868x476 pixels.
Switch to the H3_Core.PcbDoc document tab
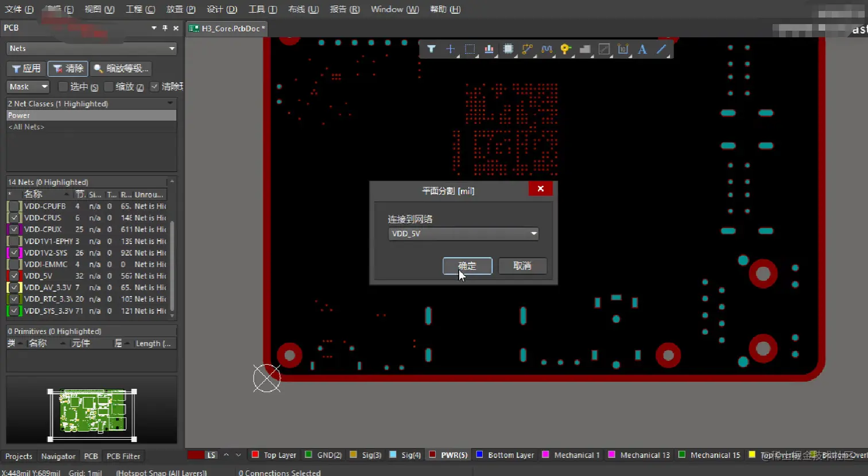[228, 29]
